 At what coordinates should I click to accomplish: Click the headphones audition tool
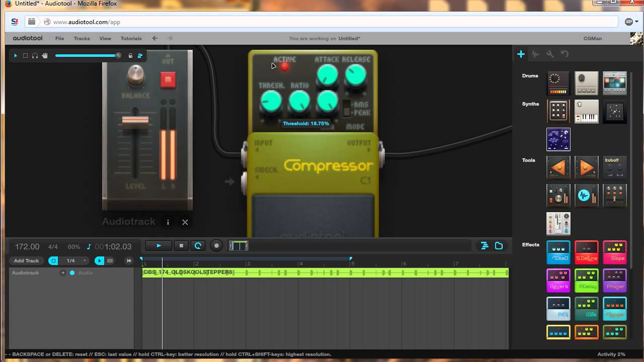(35, 56)
